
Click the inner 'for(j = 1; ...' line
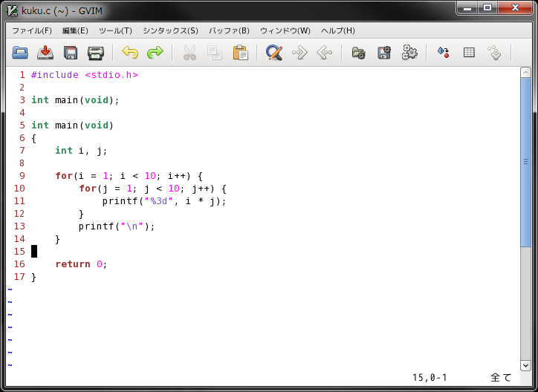152,189
